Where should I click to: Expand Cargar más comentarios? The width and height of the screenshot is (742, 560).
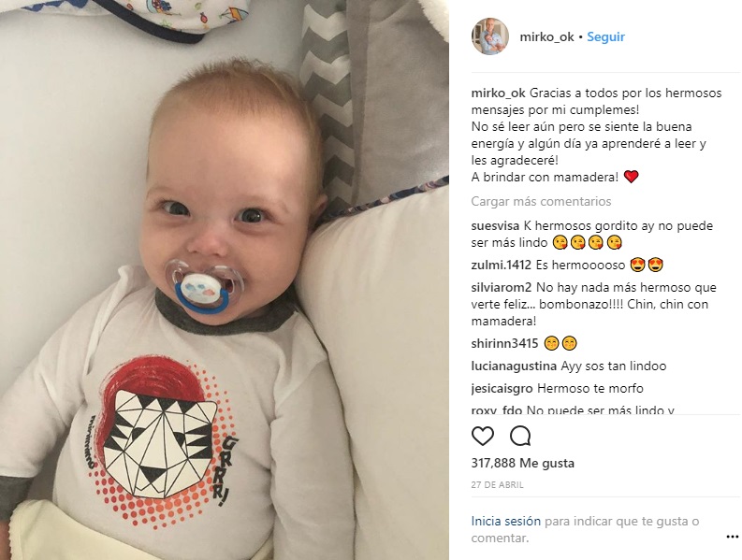[x=541, y=202]
